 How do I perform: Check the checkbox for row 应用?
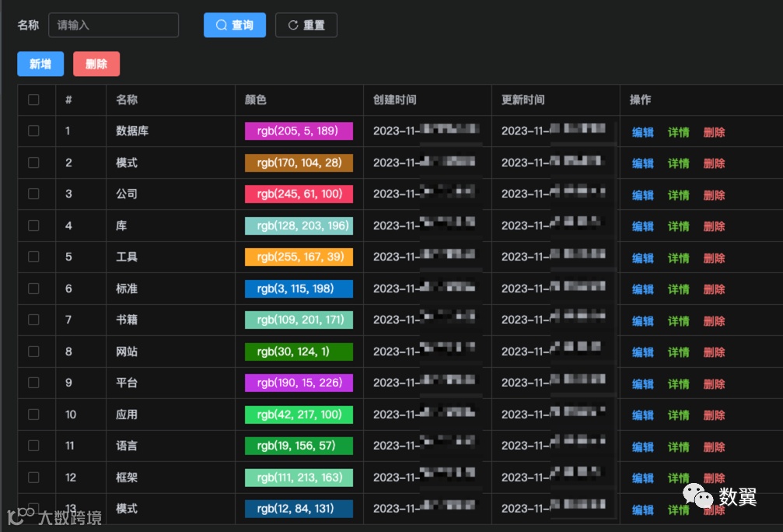point(33,415)
